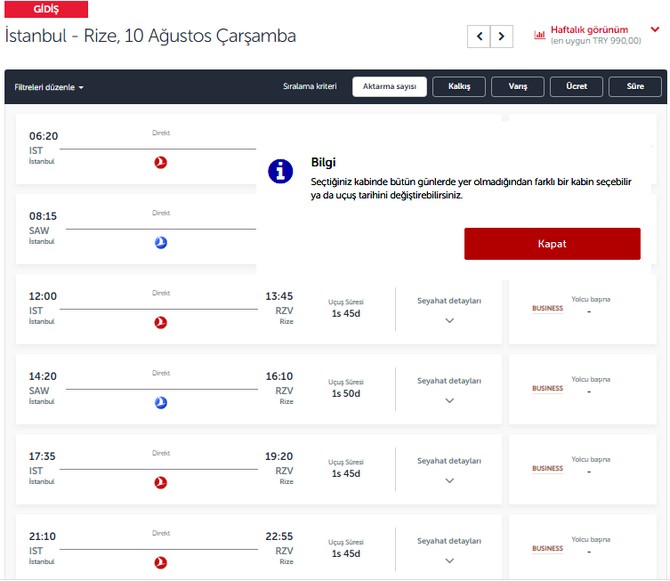This screenshot has width=670, height=581.
Task: Click the Turkish Airlines logo on 21:10 flight
Action: tap(161, 562)
